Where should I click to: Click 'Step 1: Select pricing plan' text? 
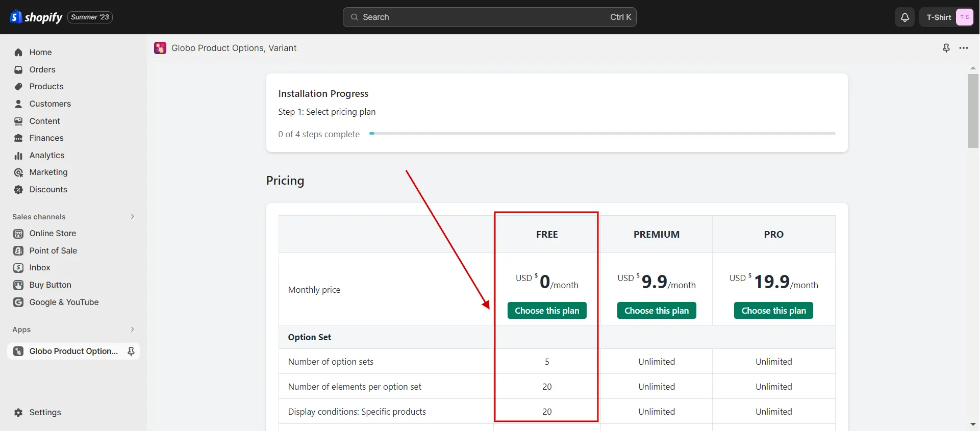327,112
